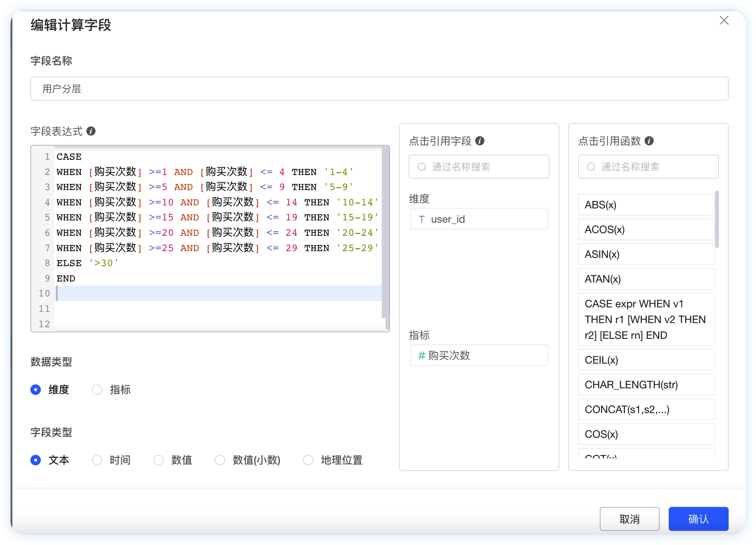This screenshot has width=756, height=545.
Task: Choose 文本 field type radio
Action: pyautogui.click(x=36, y=460)
